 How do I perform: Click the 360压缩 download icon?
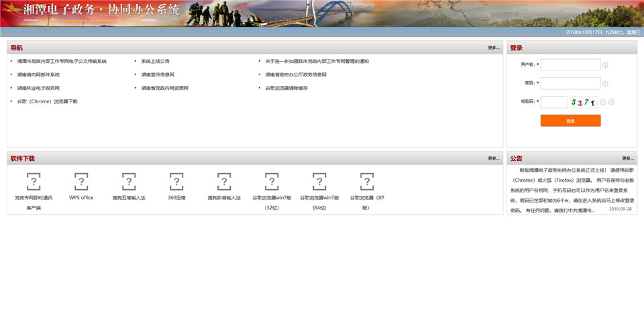(x=176, y=181)
